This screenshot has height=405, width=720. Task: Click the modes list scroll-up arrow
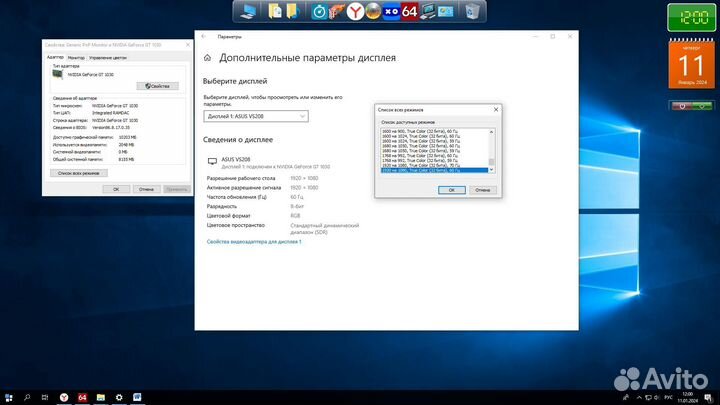[491, 132]
